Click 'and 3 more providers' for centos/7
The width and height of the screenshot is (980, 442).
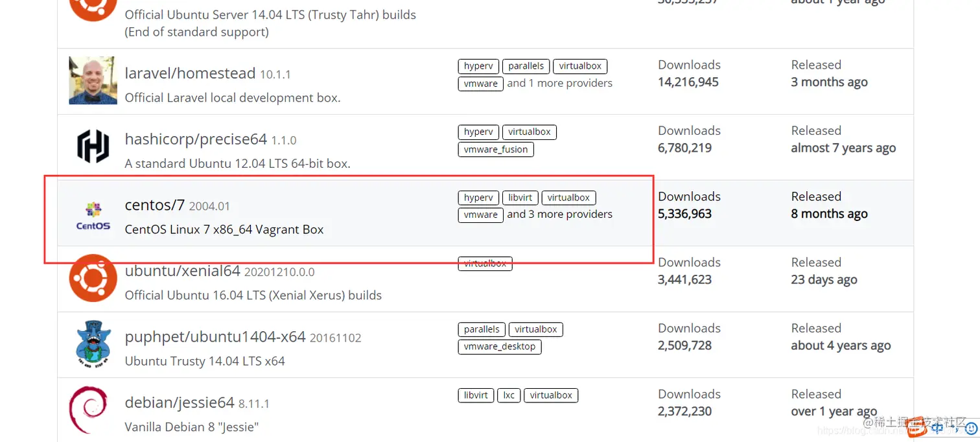pyautogui.click(x=560, y=214)
